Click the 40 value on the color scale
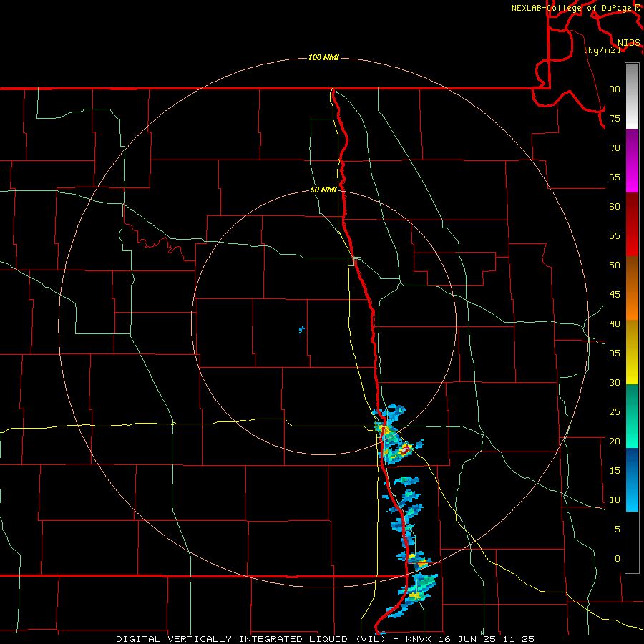Screen dimensions: 644x644 click(x=615, y=323)
